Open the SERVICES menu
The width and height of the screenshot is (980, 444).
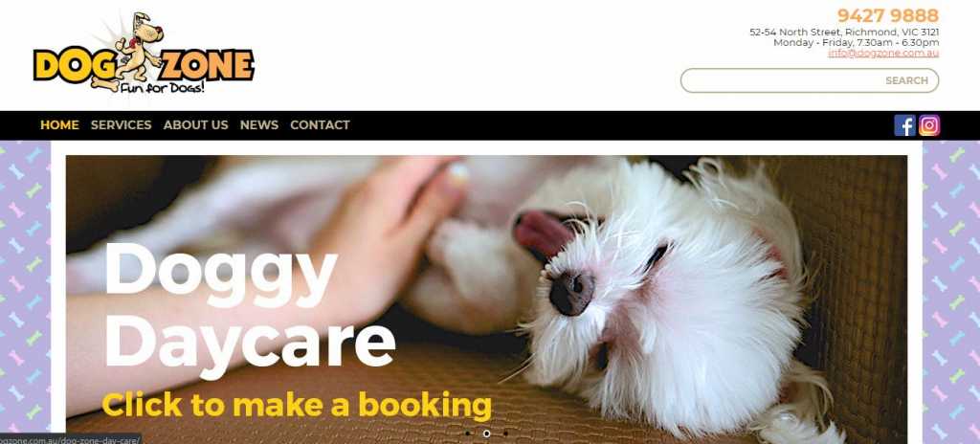click(122, 125)
